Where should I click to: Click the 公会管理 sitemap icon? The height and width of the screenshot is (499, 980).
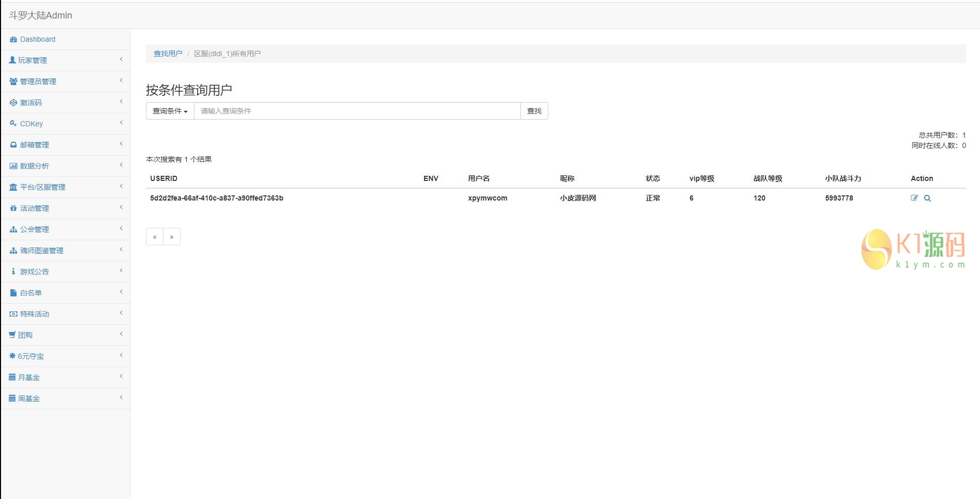point(13,229)
